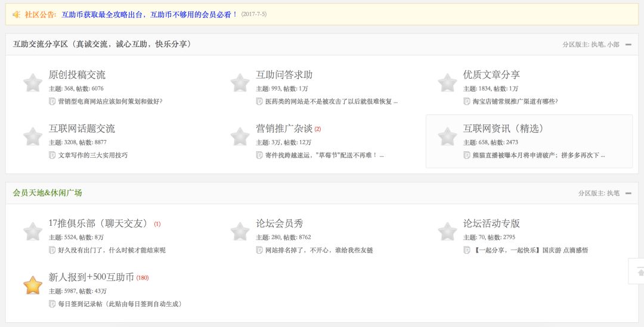This screenshot has width=644, height=327.
Task: Open the 17推俱乐部（聊天交友） forum
Action: [98, 223]
